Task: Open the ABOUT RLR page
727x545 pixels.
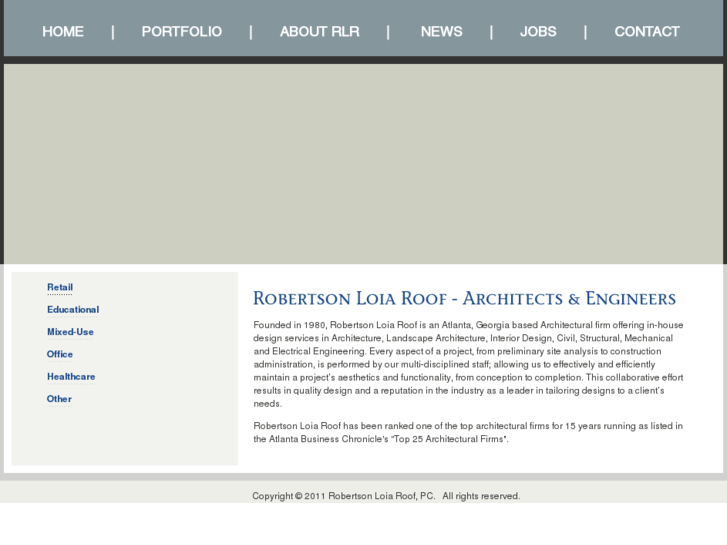Action: pyautogui.click(x=319, y=32)
